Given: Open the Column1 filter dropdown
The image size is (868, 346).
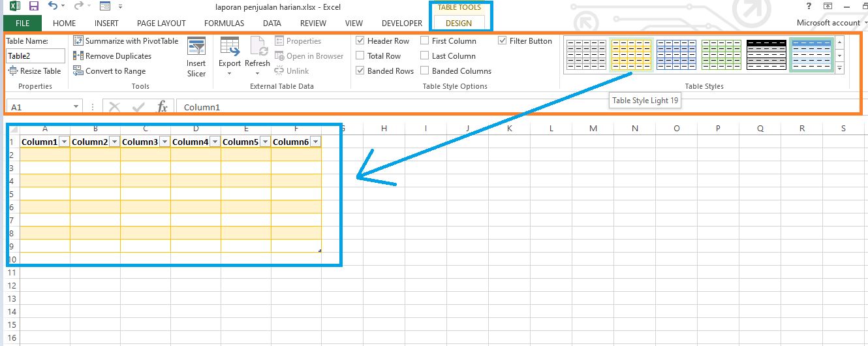Looking at the screenshot, I should (x=64, y=142).
